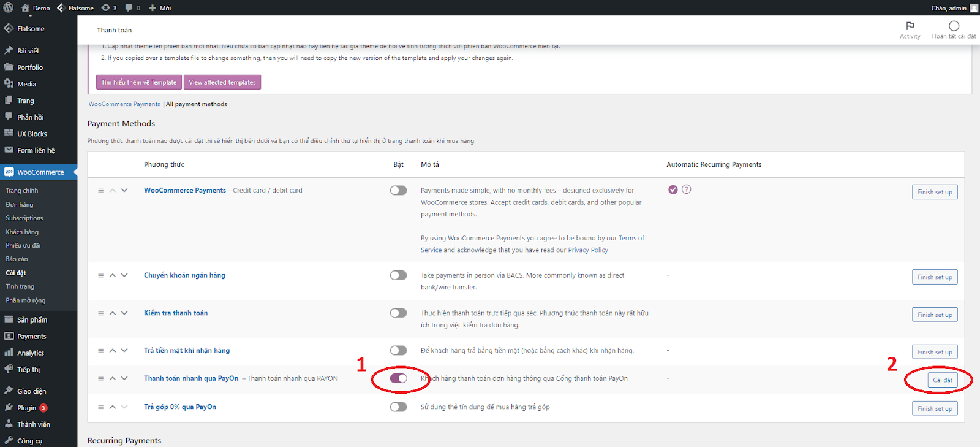This screenshot has width=980, height=447.
Task: Move Trả tiền mặt khi nhận hàng down
Action: pyautogui.click(x=124, y=350)
